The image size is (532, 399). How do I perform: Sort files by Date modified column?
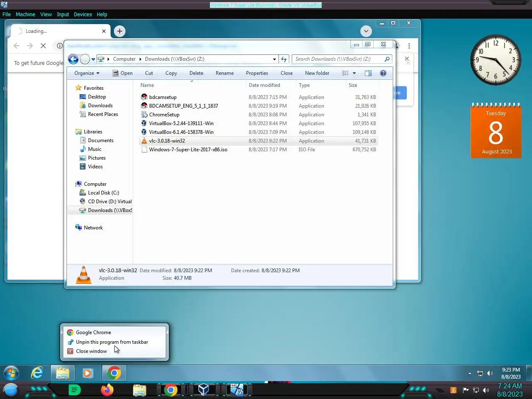pos(271,85)
